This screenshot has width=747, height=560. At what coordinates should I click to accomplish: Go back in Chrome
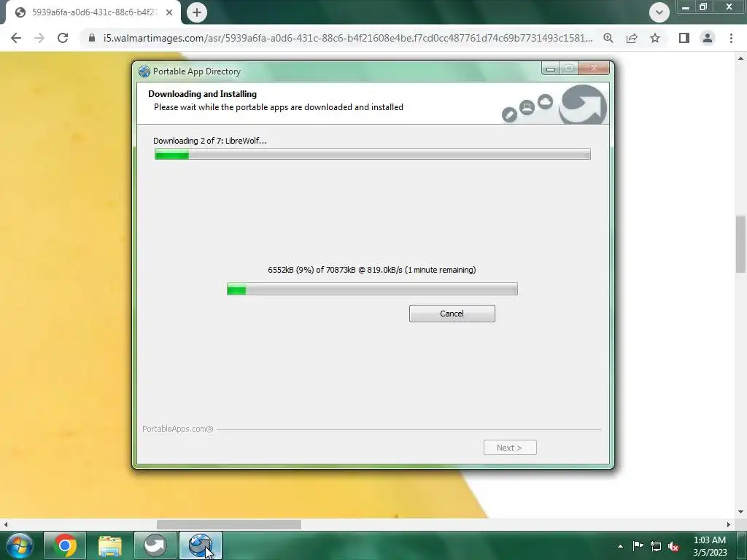point(16,38)
